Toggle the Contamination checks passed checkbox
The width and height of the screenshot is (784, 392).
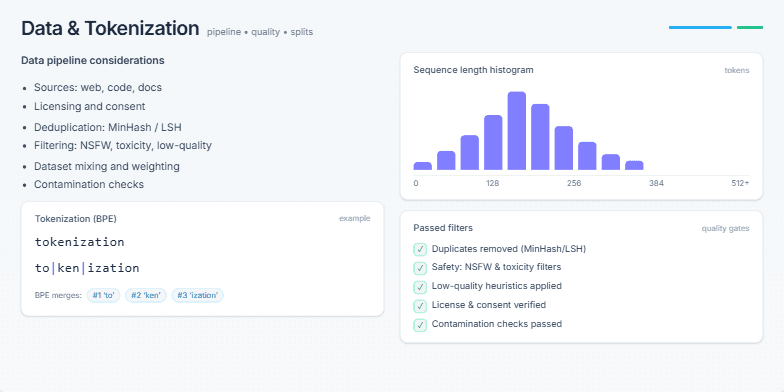pyautogui.click(x=420, y=324)
